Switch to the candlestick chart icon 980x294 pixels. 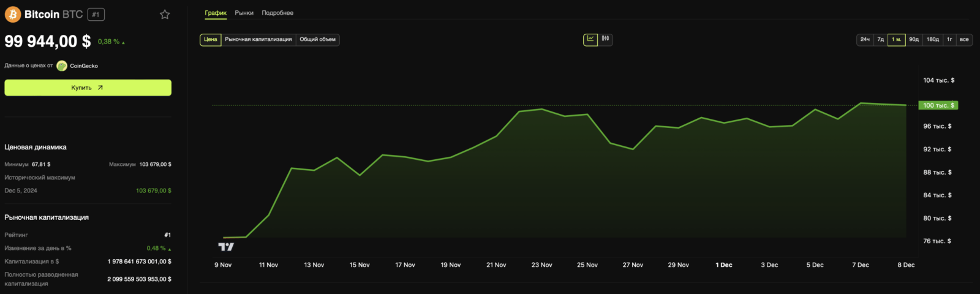pyautogui.click(x=605, y=39)
